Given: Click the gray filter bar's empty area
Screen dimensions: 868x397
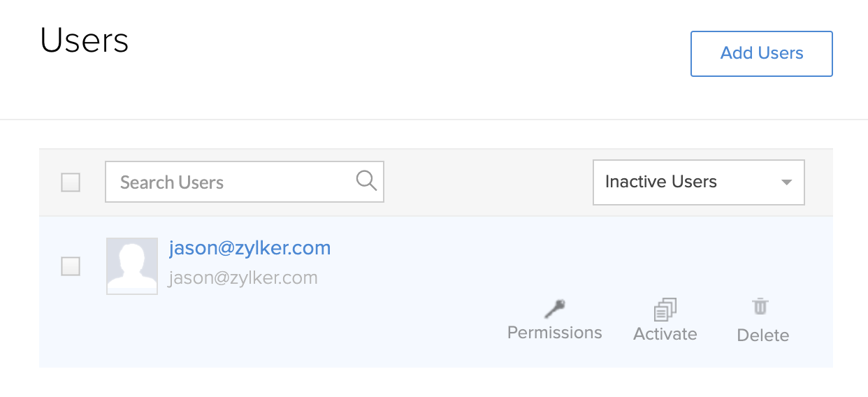Looking at the screenshot, I should point(489,182).
